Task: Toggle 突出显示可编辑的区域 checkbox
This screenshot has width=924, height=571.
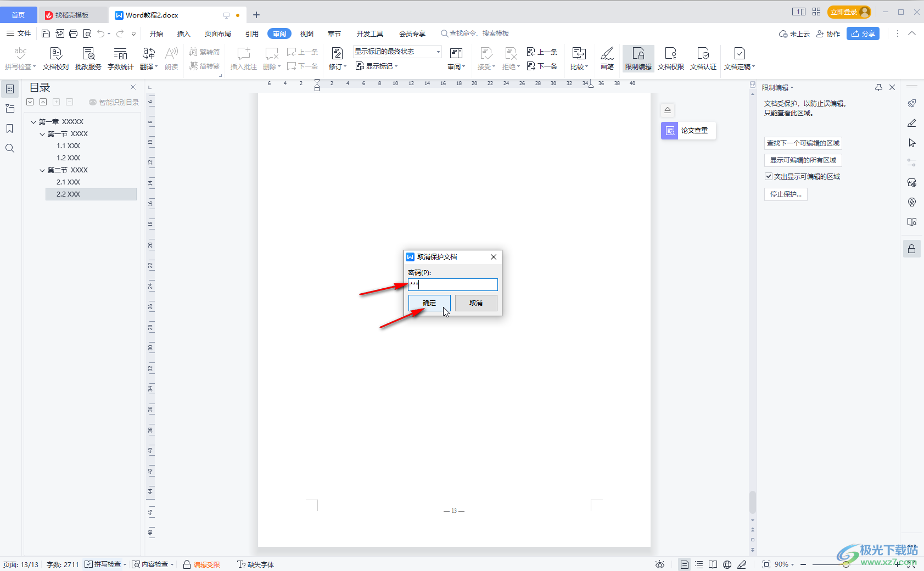Action: (769, 176)
